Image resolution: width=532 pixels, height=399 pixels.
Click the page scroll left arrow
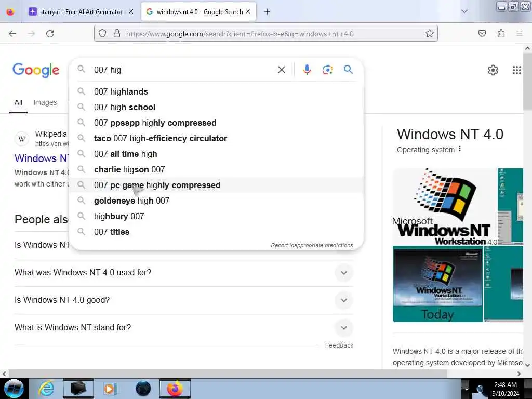pos(4,374)
